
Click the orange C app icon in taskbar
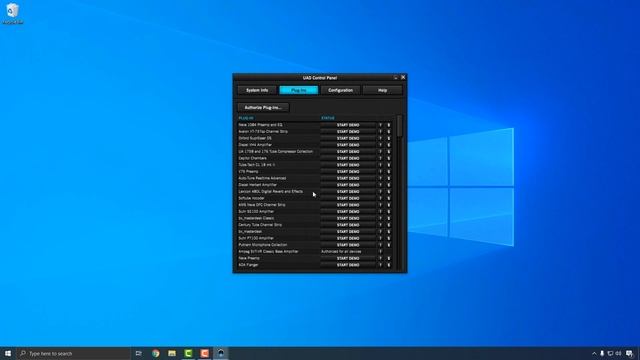click(x=204, y=353)
